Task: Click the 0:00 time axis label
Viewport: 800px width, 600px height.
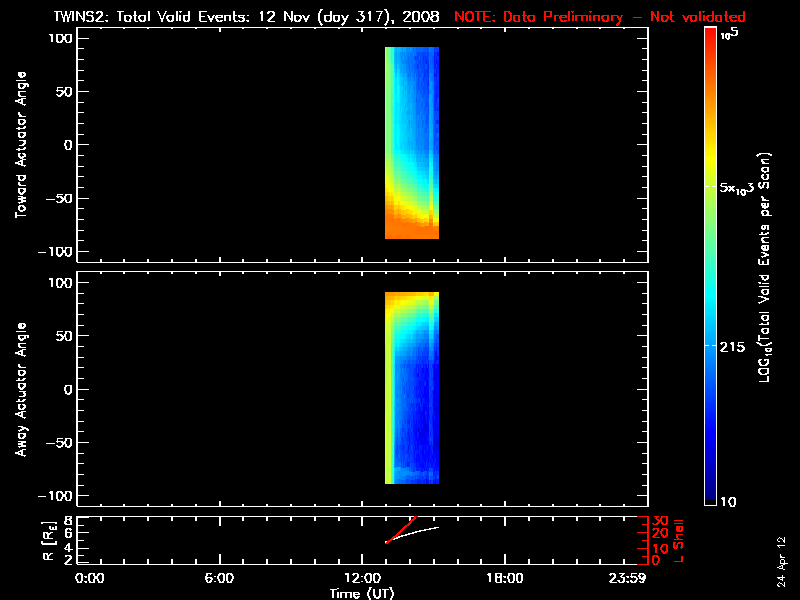Action: [90, 579]
